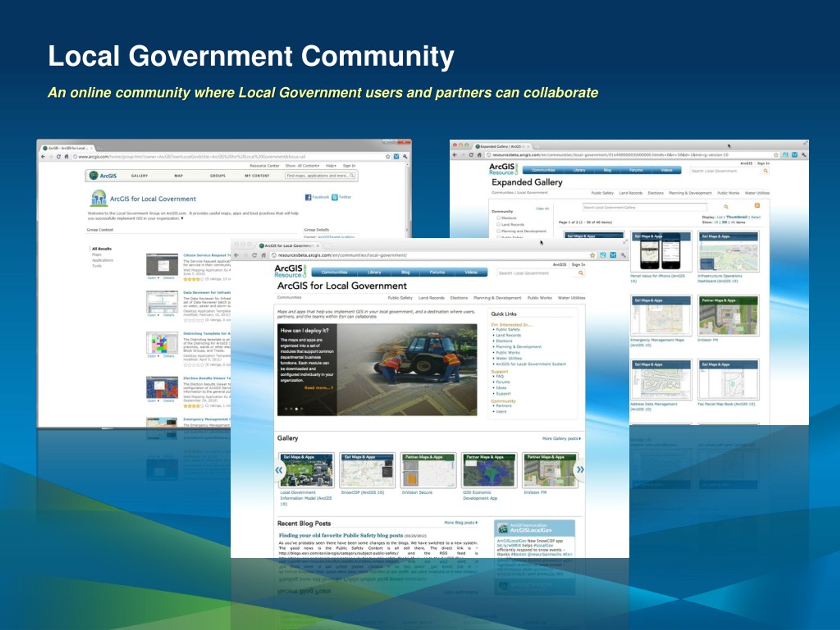Click gallery search magnifier in Expanded Gallery
Screen dimensions: 840x630
pos(726,207)
